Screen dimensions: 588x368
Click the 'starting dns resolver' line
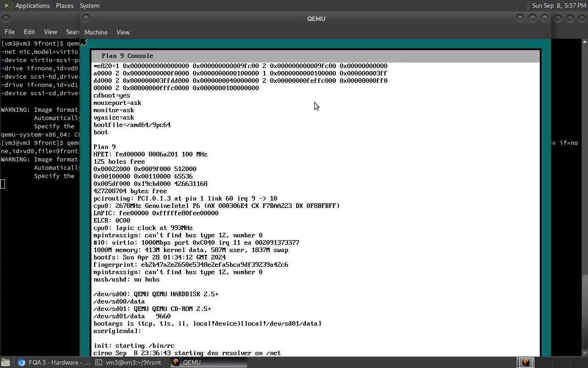[187, 353]
